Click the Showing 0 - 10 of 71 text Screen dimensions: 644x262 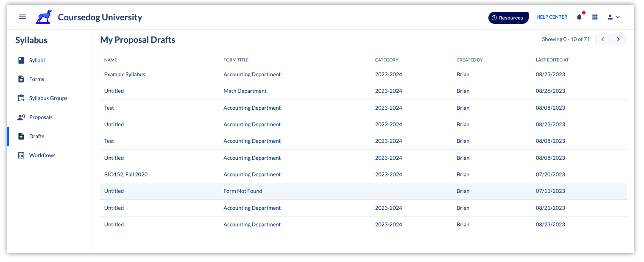click(x=566, y=39)
